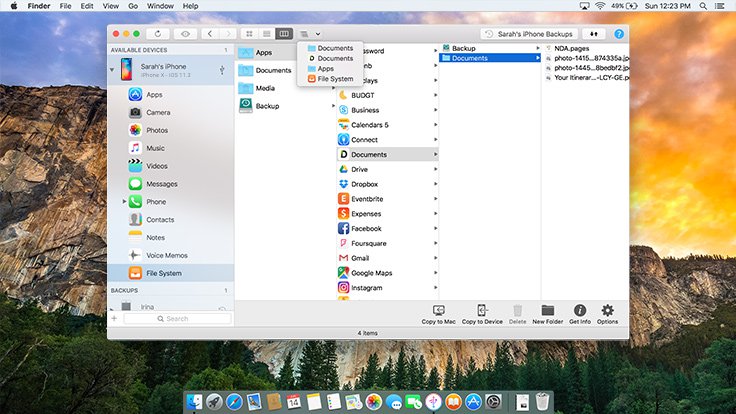The width and height of the screenshot is (736, 414).
Task: Open the Finder File menu
Action: click(x=66, y=6)
